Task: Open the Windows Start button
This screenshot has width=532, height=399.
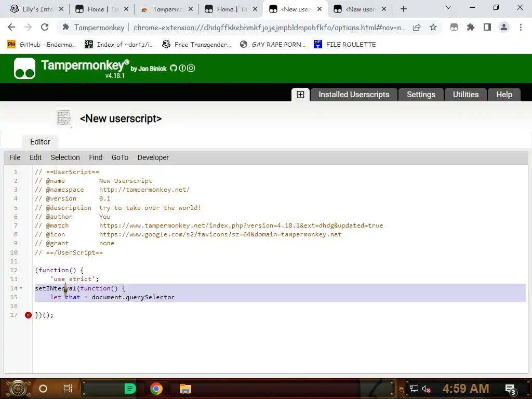Action: click(17, 389)
